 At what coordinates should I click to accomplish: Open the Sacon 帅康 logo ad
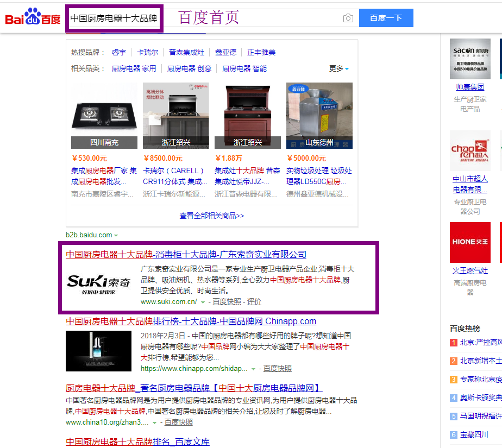coord(470,59)
